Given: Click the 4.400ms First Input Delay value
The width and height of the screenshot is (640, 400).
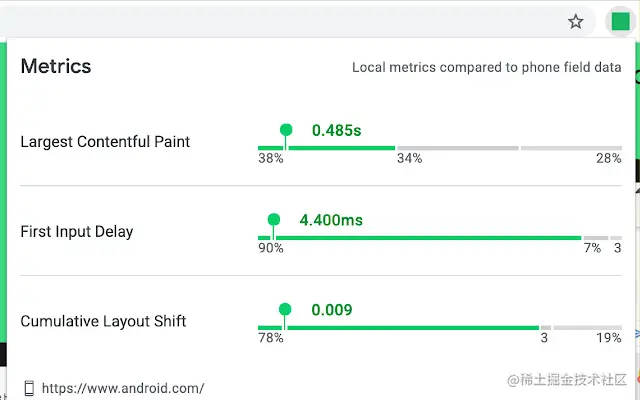Looking at the screenshot, I should (331, 220).
